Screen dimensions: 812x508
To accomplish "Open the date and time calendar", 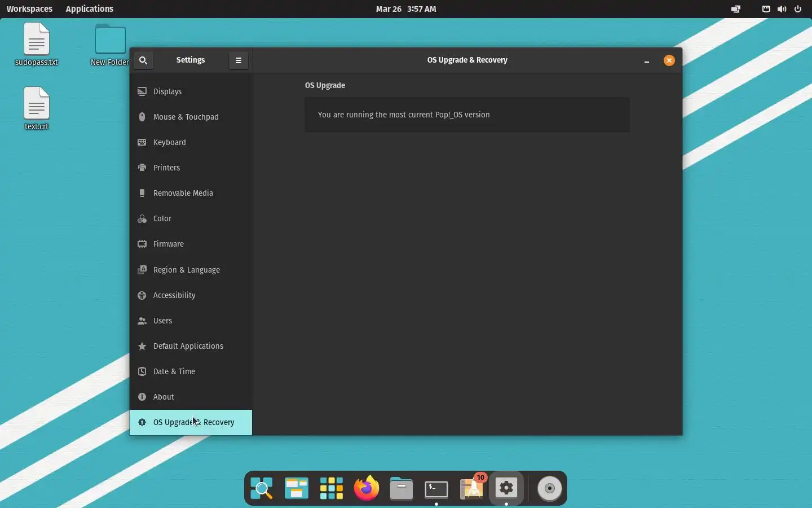I will pyautogui.click(x=406, y=9).
